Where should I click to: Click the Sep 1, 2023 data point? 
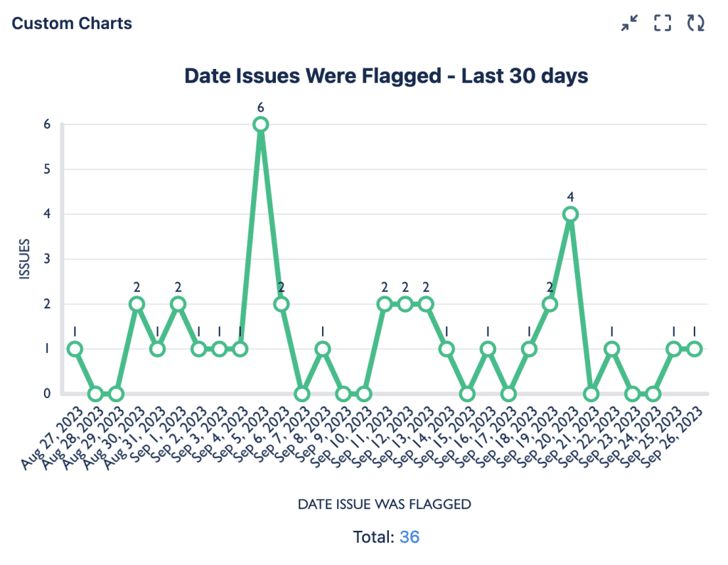tap(178, 304)
